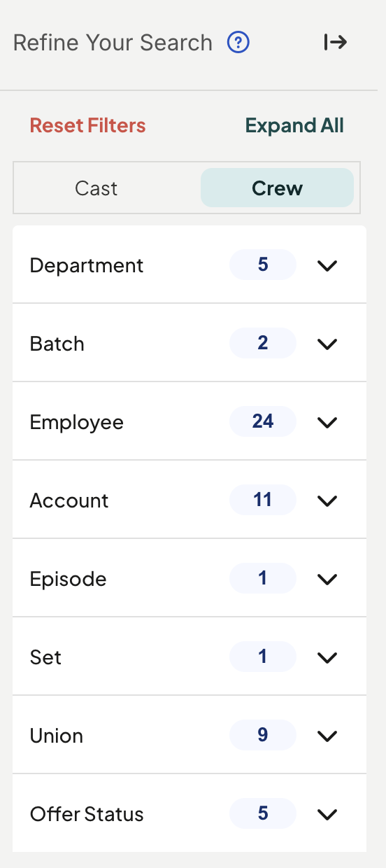Expand the Set filter chevron

coord(327,658)
